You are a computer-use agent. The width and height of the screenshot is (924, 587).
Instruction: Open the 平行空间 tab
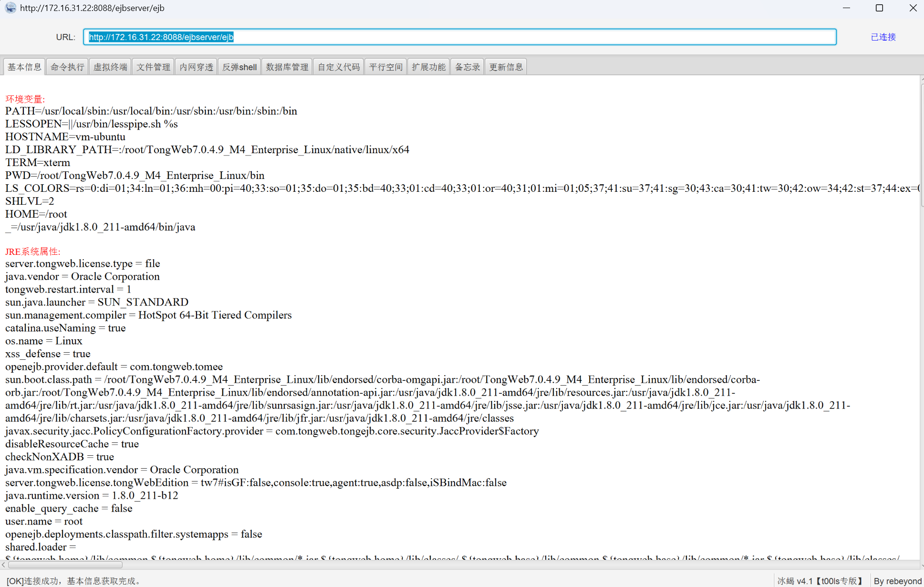point(386,67)
